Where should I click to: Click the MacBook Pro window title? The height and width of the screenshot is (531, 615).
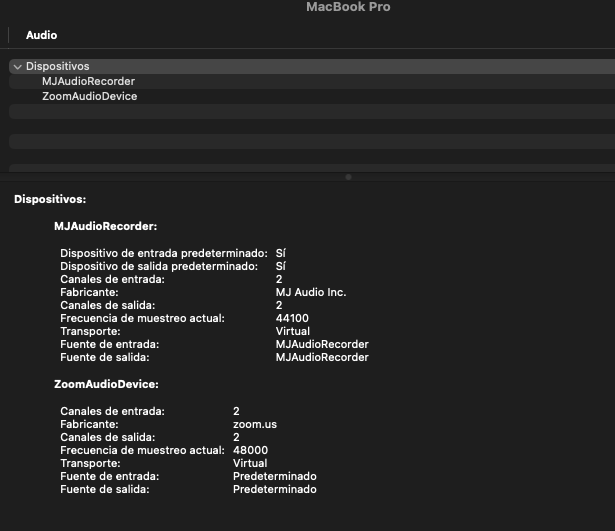348,7
